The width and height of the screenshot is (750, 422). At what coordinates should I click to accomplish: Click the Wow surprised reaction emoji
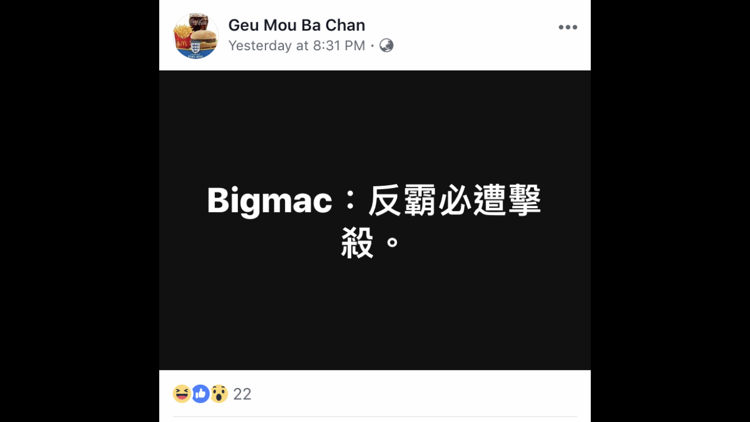pos(219,394)
